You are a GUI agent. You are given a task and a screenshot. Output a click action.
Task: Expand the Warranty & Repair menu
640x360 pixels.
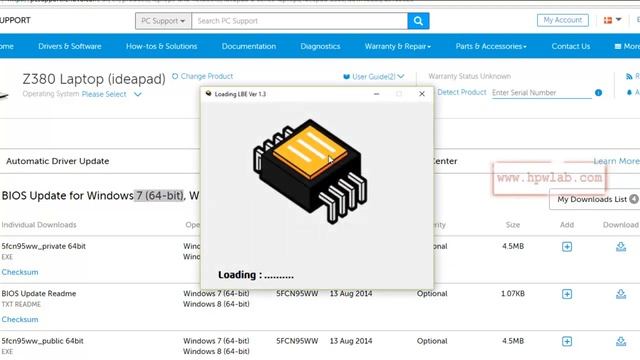coord(398,46)
